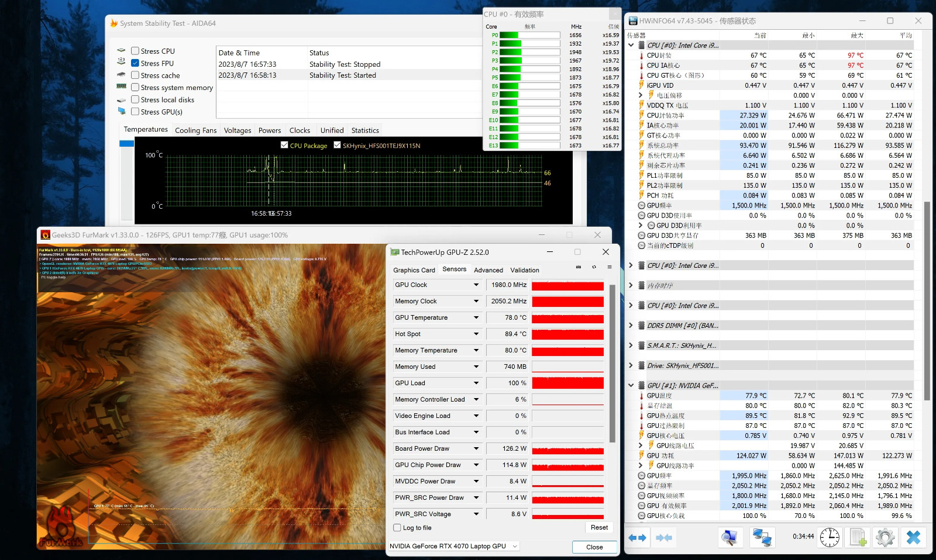Click disk icon beside Stress local disks
Viewport: 936px width, 560px height.
(x=121, y=100)
